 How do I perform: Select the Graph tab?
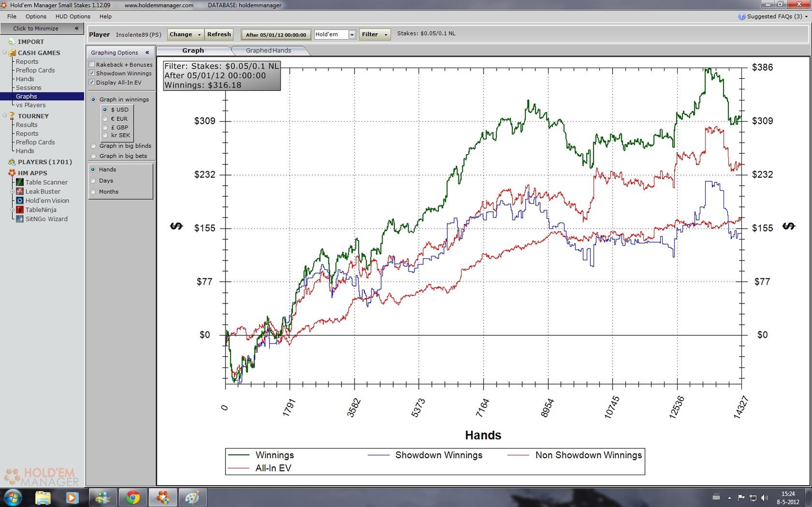[193, 50]
